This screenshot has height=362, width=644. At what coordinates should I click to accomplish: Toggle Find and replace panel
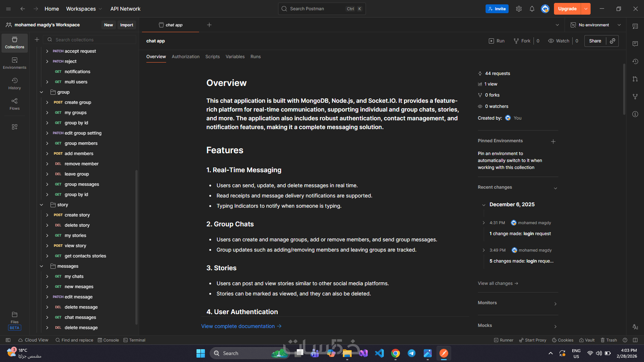click(74, 340)
